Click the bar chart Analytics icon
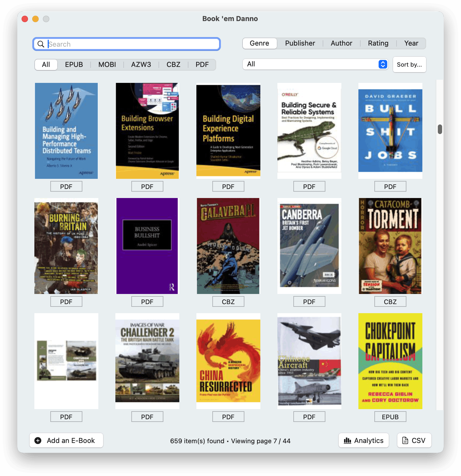This screenshot has width=461, height=476. tap(347, 441)
